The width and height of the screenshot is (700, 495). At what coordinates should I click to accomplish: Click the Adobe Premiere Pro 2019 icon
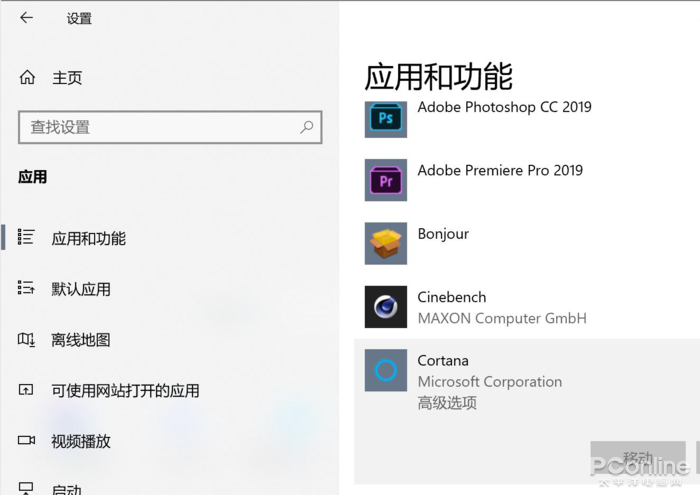point(386,180)
